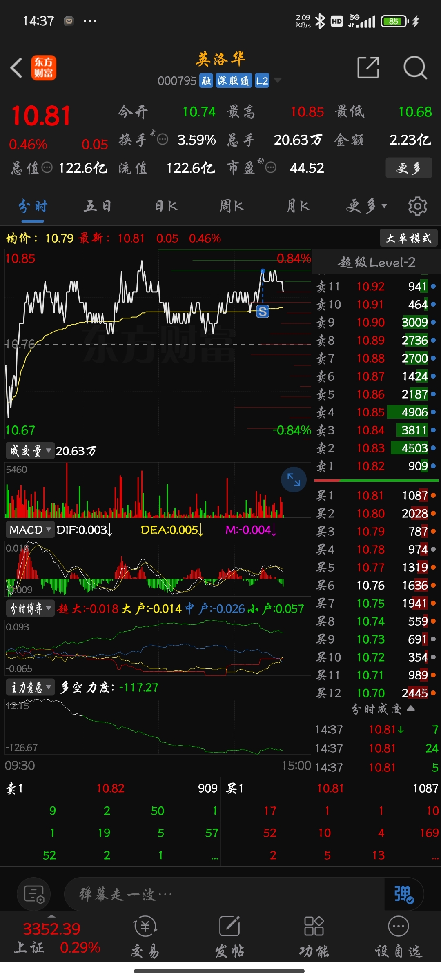
Task: Switch to the 日K tab
Action: coord(166,206)
